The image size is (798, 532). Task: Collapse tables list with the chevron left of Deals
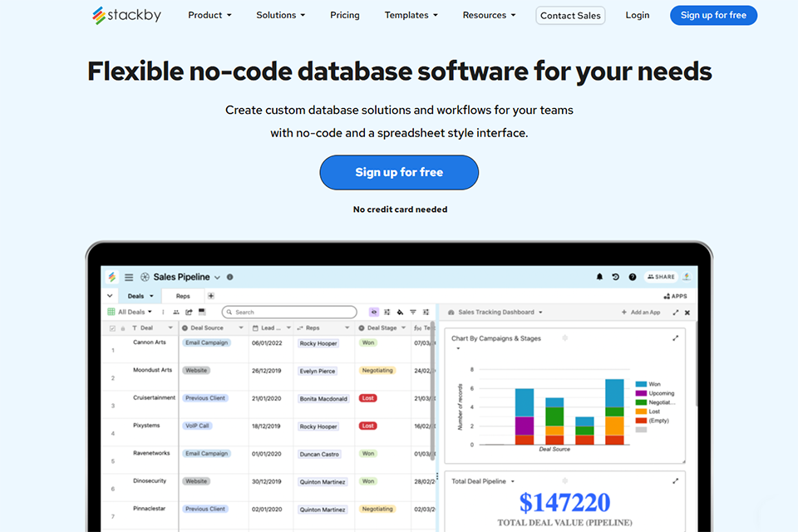click(x=110, y=296)
